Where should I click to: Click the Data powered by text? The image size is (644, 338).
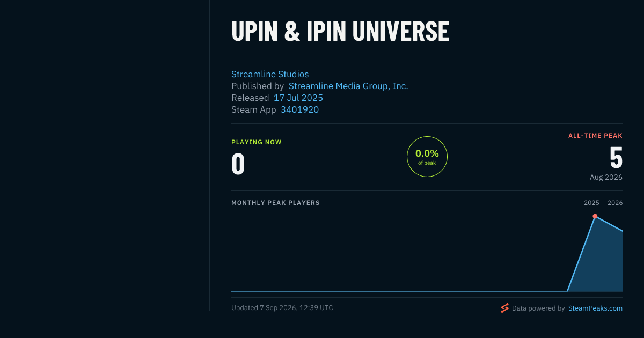pyautogui.click(x=538, y=308)
